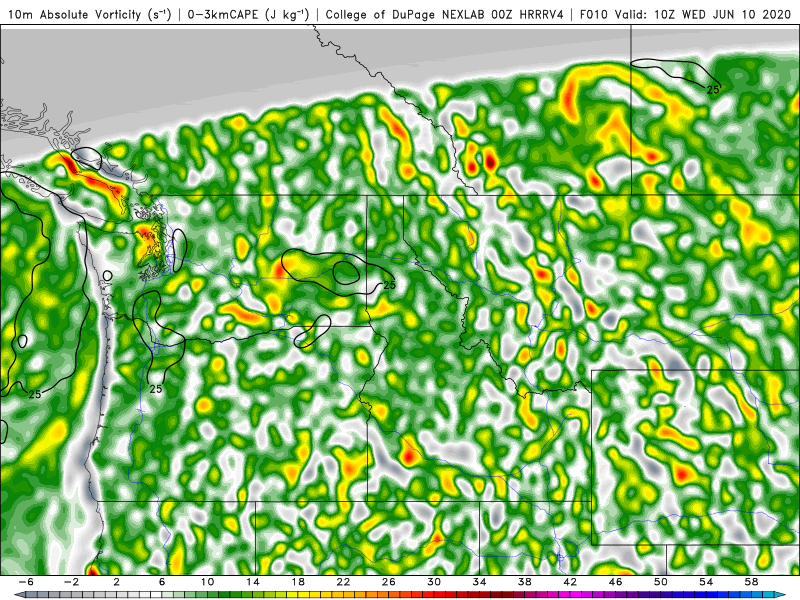Select the "00Z HRRRV4" model run text

pyautogui.click(x=528, y=15)
